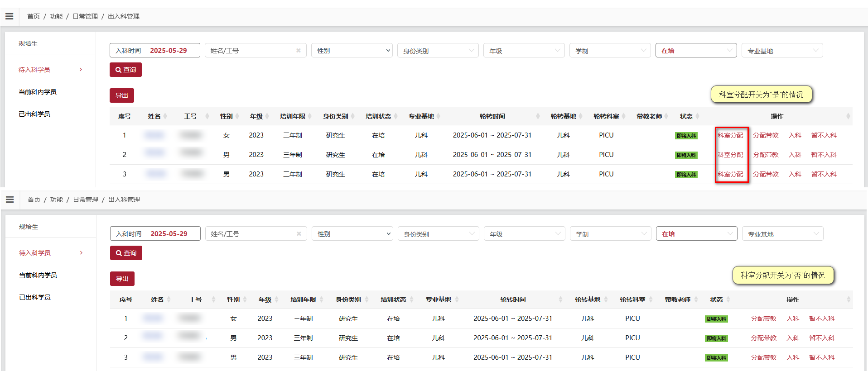Image resolution: width=868 pixels, height=371 pixels.
Task: Click 分配带教 for row 2 in upper table
Action: point(766,155)
